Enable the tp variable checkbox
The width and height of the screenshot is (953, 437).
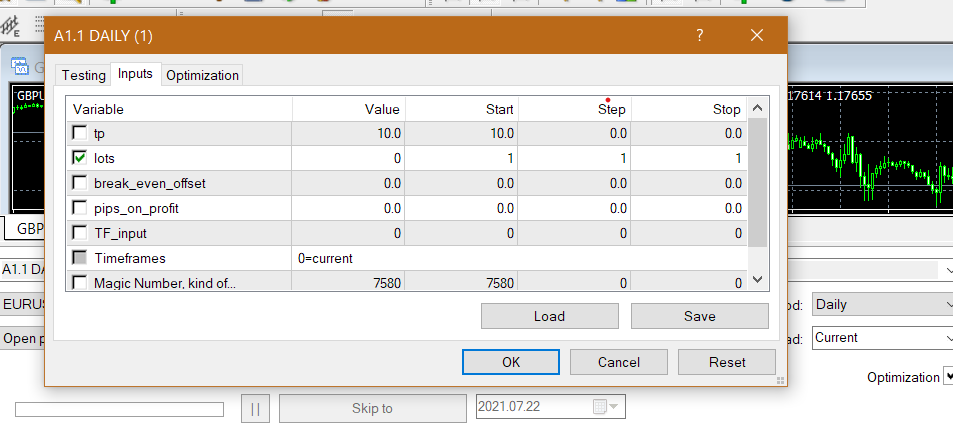(80, 133)
